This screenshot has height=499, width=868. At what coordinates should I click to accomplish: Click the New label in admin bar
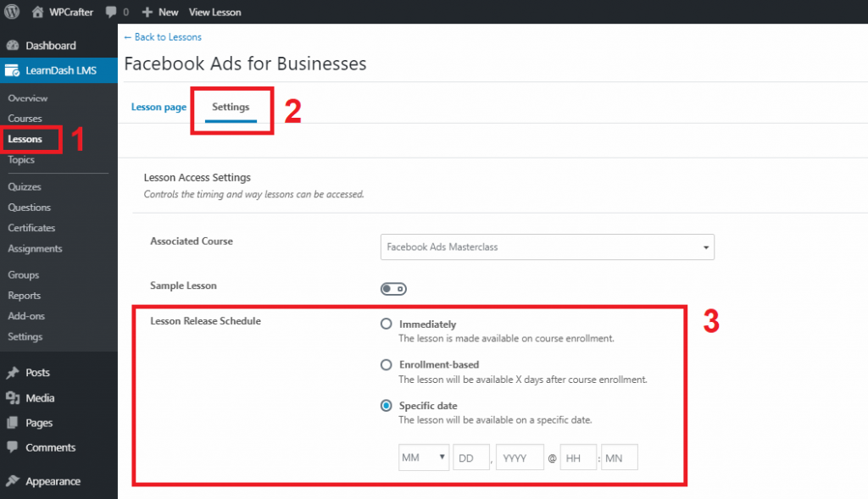click(169, 12)
